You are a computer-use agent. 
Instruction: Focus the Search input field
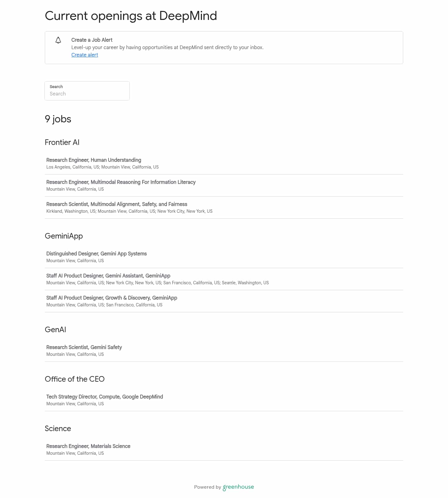[x=87, y=91]
